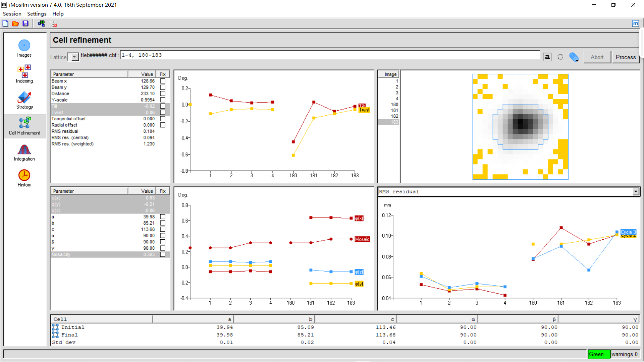Fix the cell parameter c checkbox

[163, 229]
